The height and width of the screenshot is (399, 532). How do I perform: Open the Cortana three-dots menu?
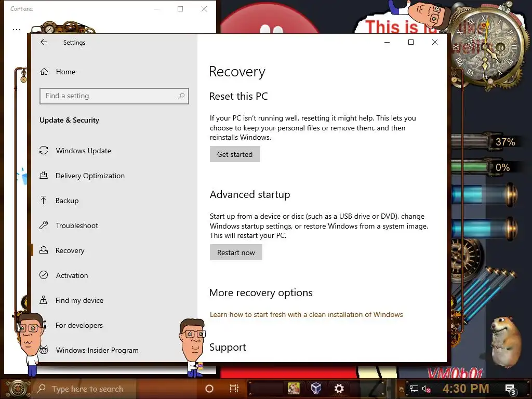[x=17, y=30]
